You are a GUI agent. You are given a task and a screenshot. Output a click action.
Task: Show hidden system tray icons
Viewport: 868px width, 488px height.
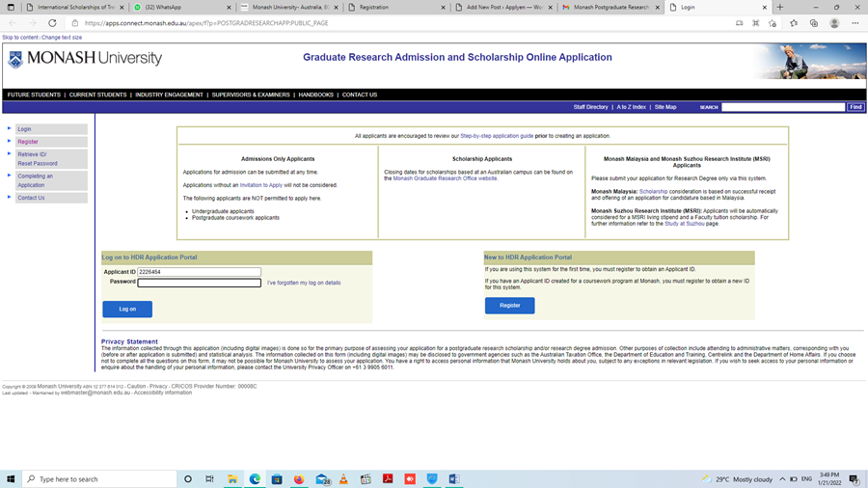(x=782, y=479)
